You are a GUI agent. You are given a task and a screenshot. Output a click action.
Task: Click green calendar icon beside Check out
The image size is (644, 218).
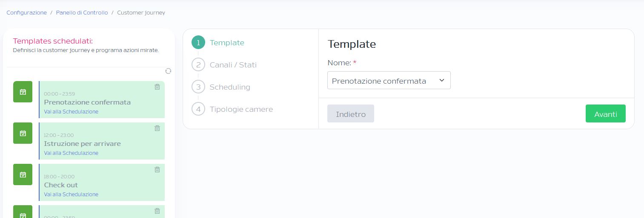coord(23,174)
